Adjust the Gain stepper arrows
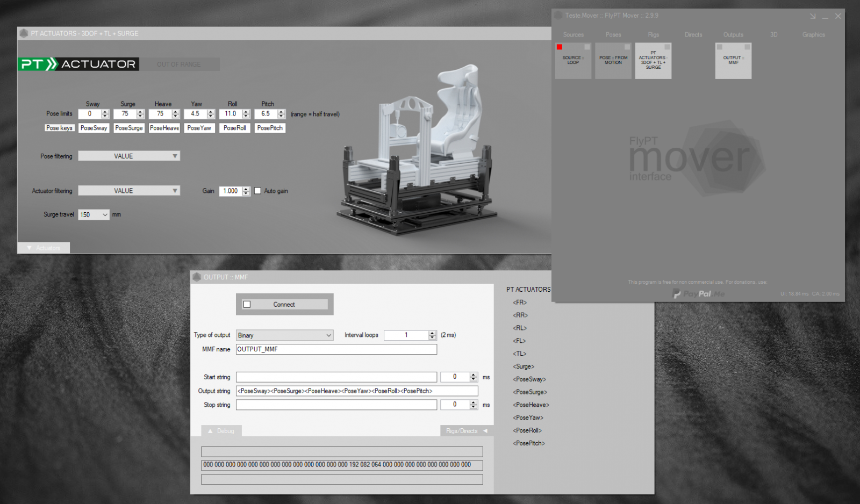This screenshot has width=860, height=504. (x=246, y=191)
